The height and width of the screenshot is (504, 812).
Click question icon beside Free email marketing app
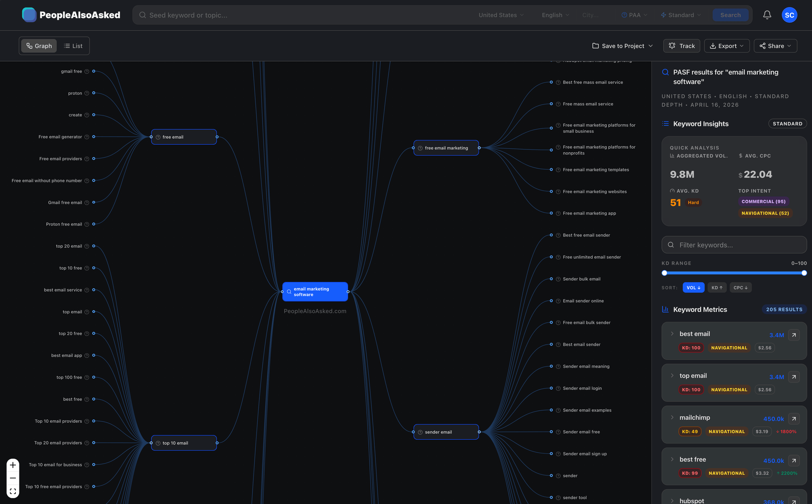(x=558, y=213)
